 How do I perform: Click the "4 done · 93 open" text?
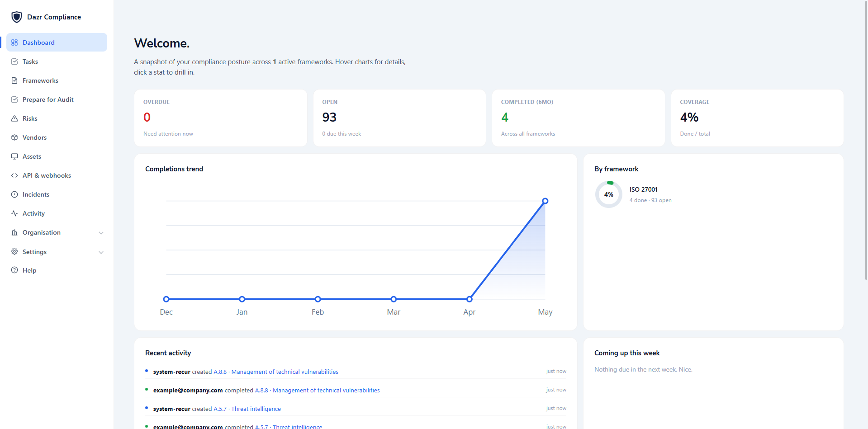[650, 200]
